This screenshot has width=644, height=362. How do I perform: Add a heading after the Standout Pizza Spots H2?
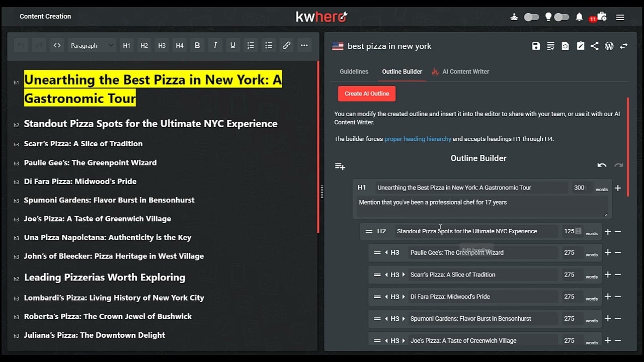pyautogui.click(x=608, y=232)
